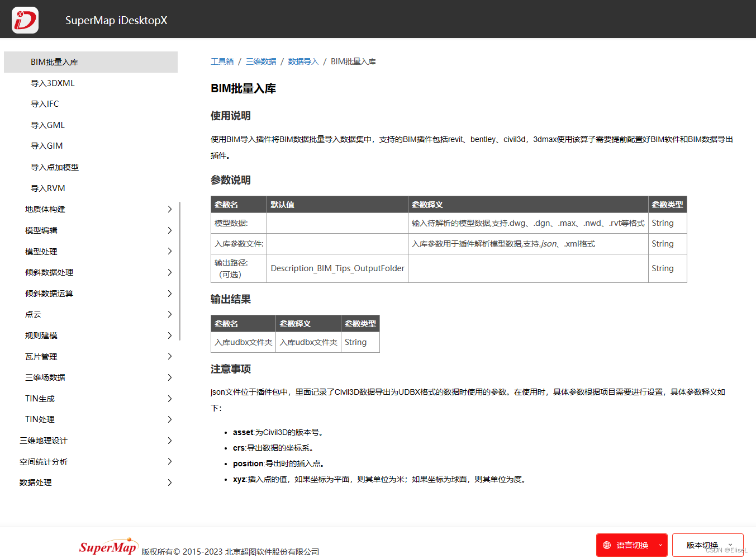Select the BIM批量入库 sidebar entry
Viewport: 756px width, 558px height.
click(x=52, y=62)
